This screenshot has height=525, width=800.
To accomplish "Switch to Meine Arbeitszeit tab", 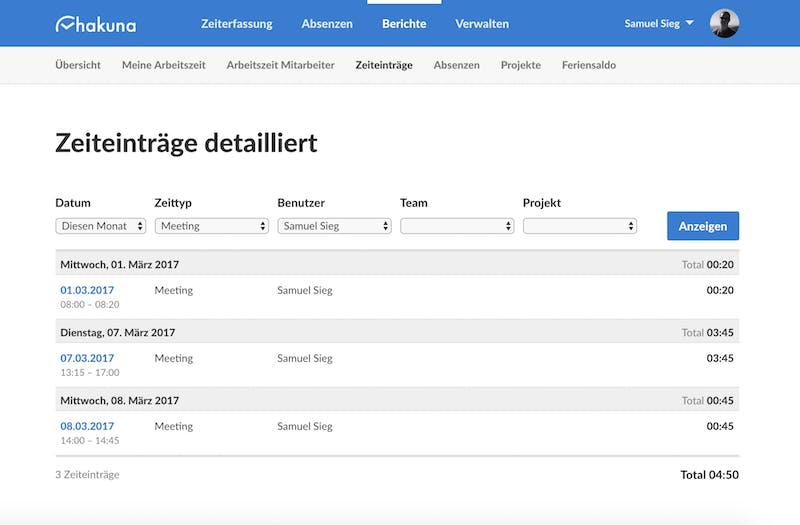I will point(164,65).
